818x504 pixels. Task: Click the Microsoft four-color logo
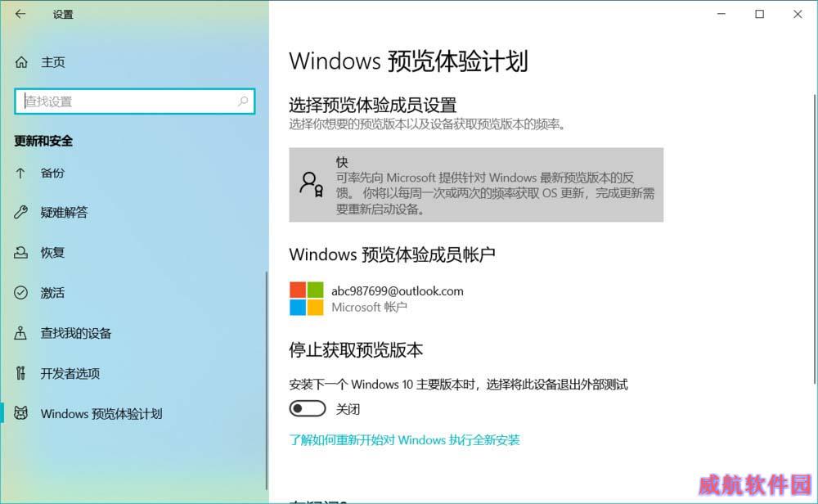point(306,299)
